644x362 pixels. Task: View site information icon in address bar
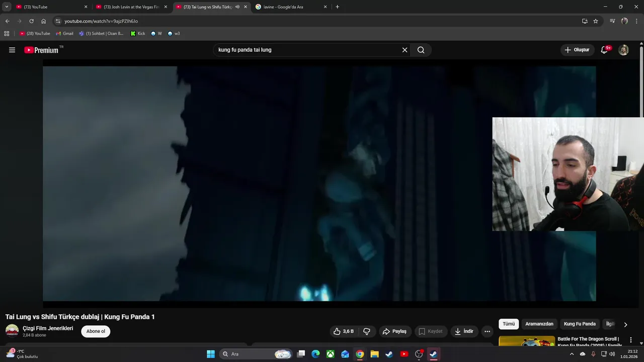click(58, 21)
